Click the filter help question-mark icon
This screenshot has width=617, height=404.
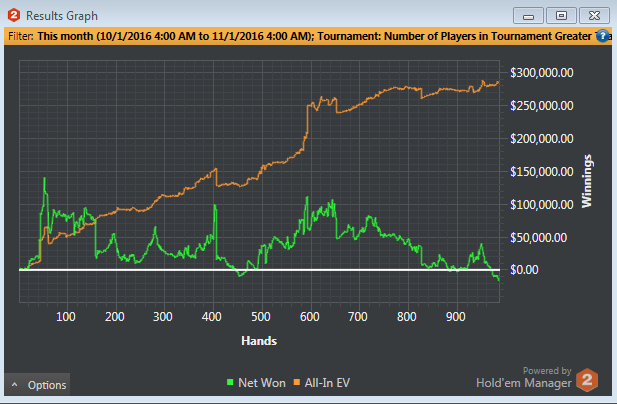602,36
